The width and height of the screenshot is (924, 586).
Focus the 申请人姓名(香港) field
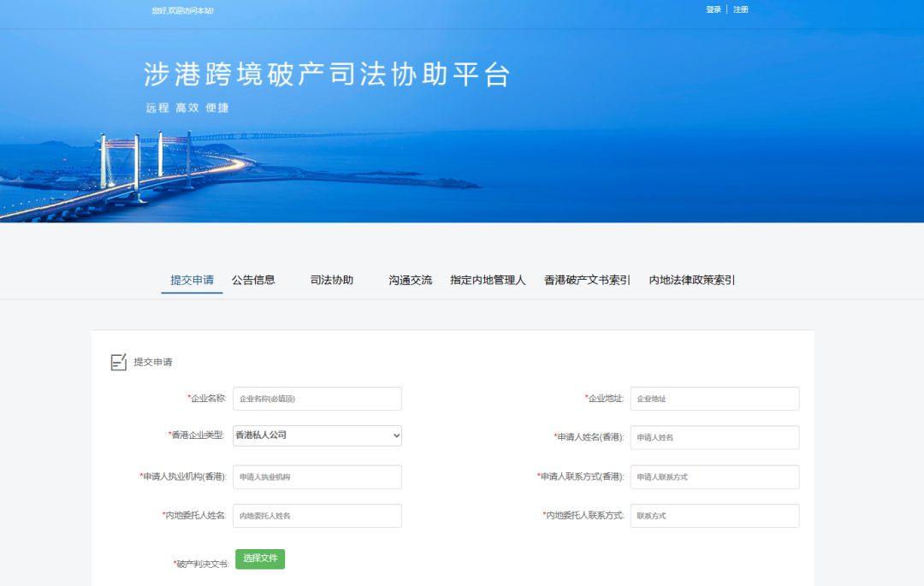pyautogui.click(x=714, y=437)
